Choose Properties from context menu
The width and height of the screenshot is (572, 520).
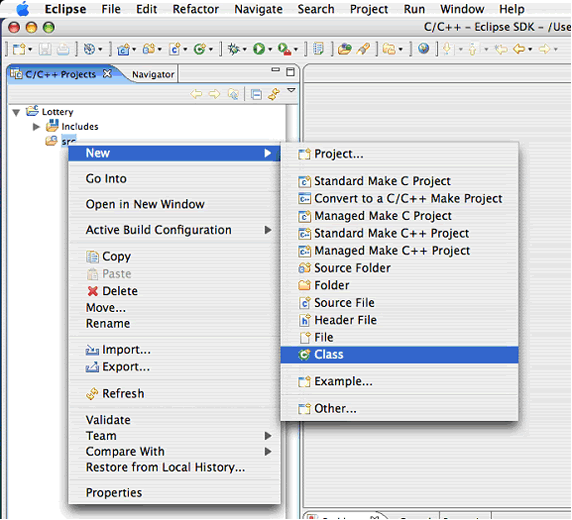[x=174, y=493]
